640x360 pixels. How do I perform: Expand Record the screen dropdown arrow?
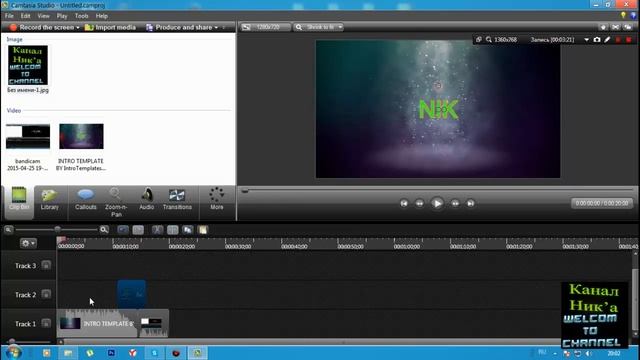coord(78,27)
